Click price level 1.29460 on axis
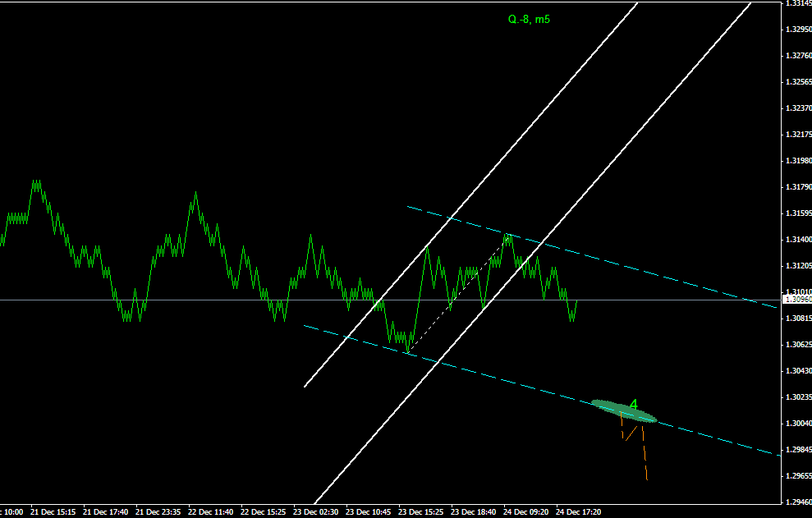This screenshot has width=812, height=518. tap(799, 502)
